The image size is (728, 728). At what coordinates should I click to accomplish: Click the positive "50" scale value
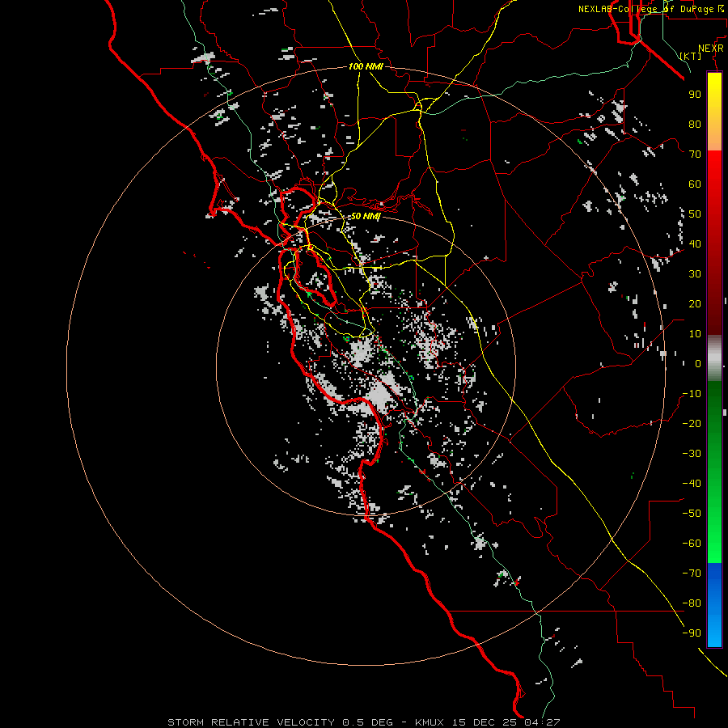pyautogui.click(x=695, y=214)
